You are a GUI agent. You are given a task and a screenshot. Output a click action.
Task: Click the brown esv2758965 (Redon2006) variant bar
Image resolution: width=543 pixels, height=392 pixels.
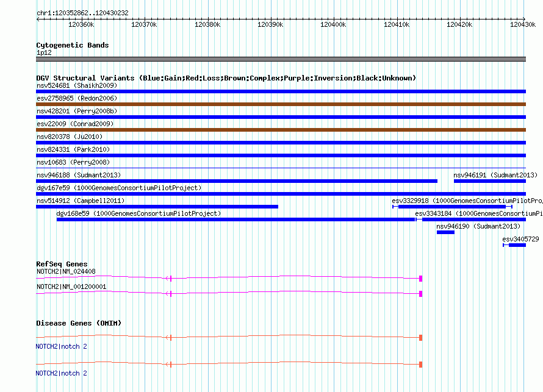click(x=281, y=104)
